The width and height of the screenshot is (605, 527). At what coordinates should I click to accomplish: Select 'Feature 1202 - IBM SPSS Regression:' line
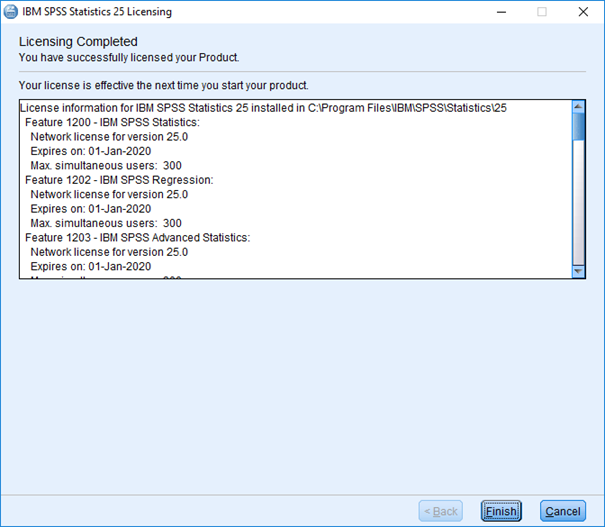click(x=119, y=180)
